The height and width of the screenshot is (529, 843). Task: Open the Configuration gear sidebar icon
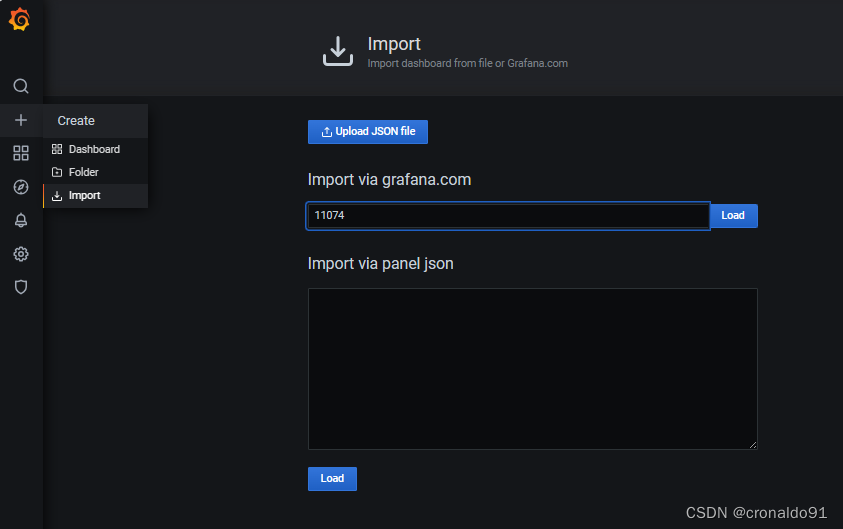[21, 254]
